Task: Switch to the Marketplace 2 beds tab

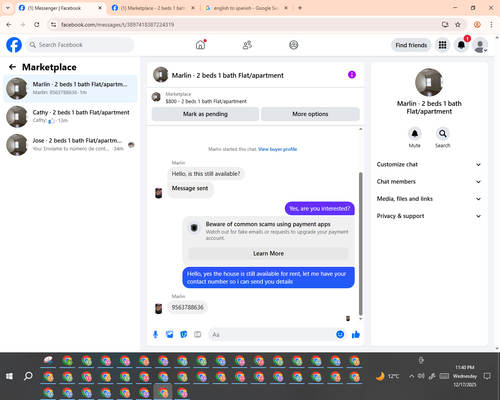Action: (153, 8)
